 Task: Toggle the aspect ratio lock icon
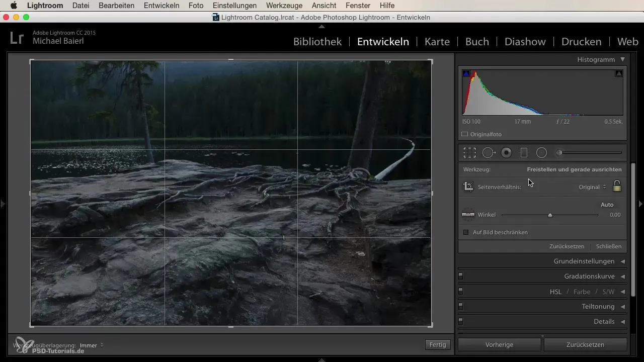coord(617,186)
